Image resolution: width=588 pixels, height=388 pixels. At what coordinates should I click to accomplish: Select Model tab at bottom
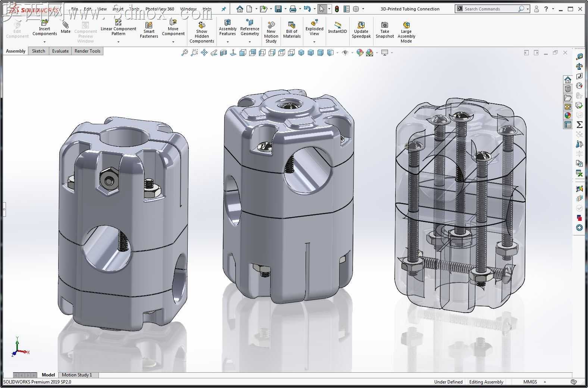(48, 375)
